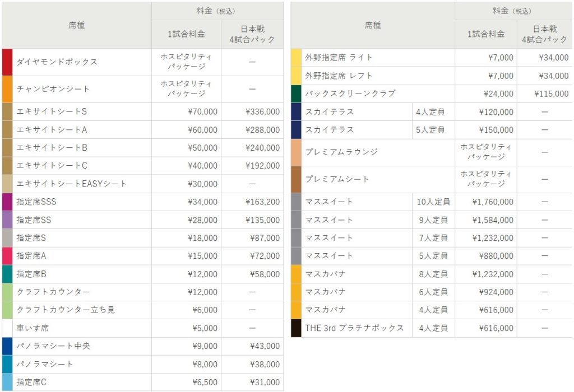Viewport: 574px width, 392px height.
Task: Select the 1試合料金 column header on right table
Action: pyautogui.click(x=487, y=34)
